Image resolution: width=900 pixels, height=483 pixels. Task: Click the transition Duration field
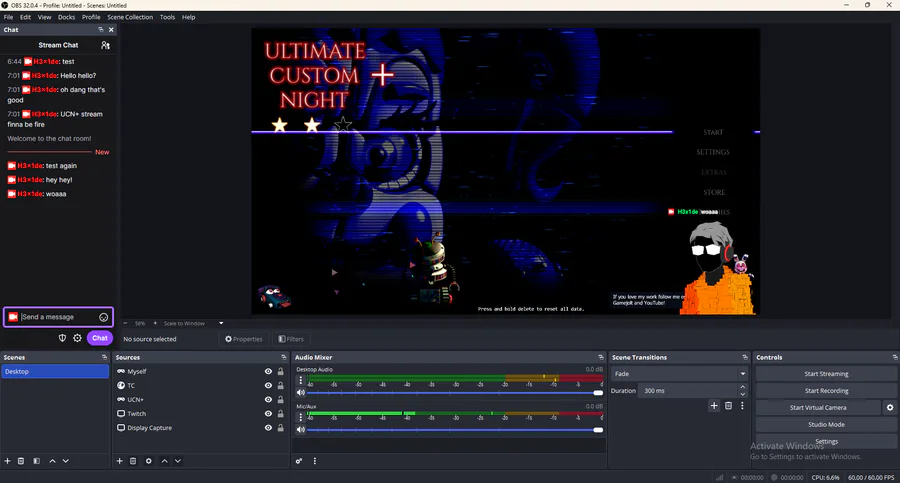click(688, 391)
